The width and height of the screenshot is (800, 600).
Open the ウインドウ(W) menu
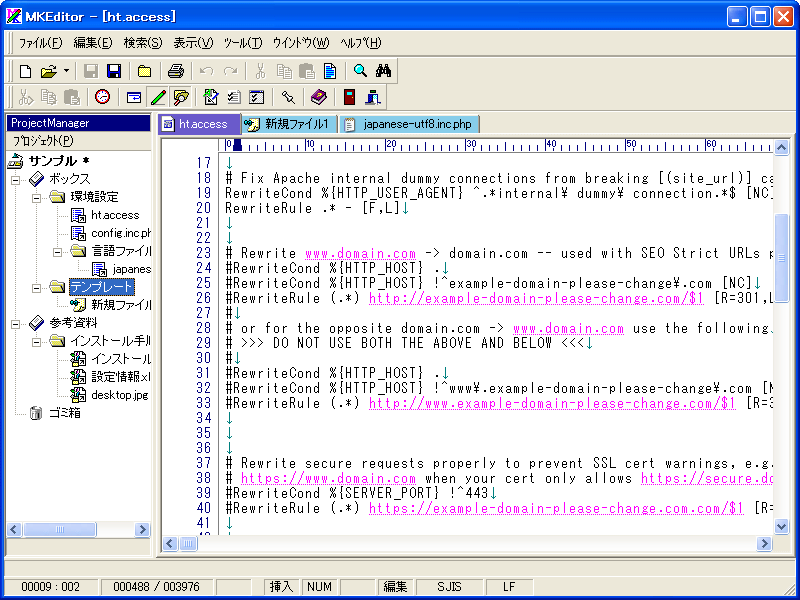[301, 43]
